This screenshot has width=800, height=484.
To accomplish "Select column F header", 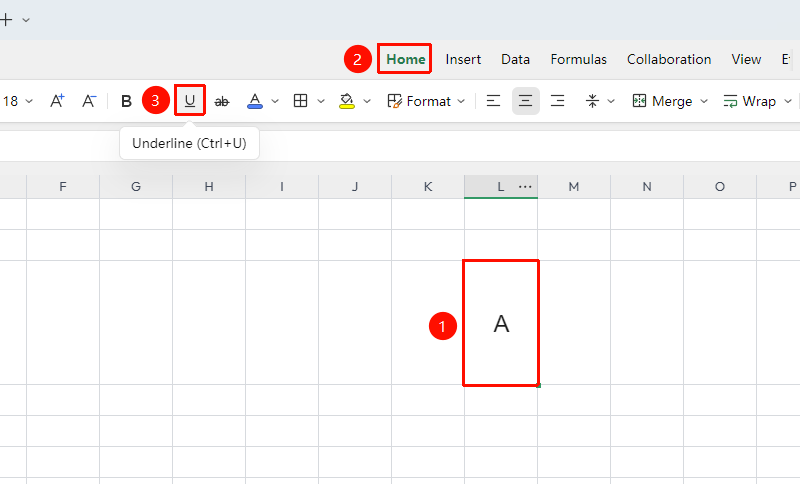I will [63, 187].
